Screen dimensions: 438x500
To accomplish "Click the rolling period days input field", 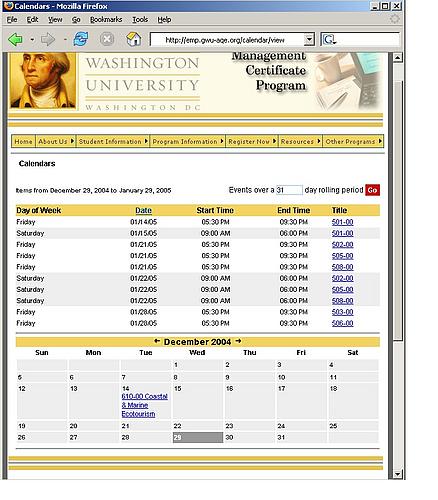I will click(289, 190).
